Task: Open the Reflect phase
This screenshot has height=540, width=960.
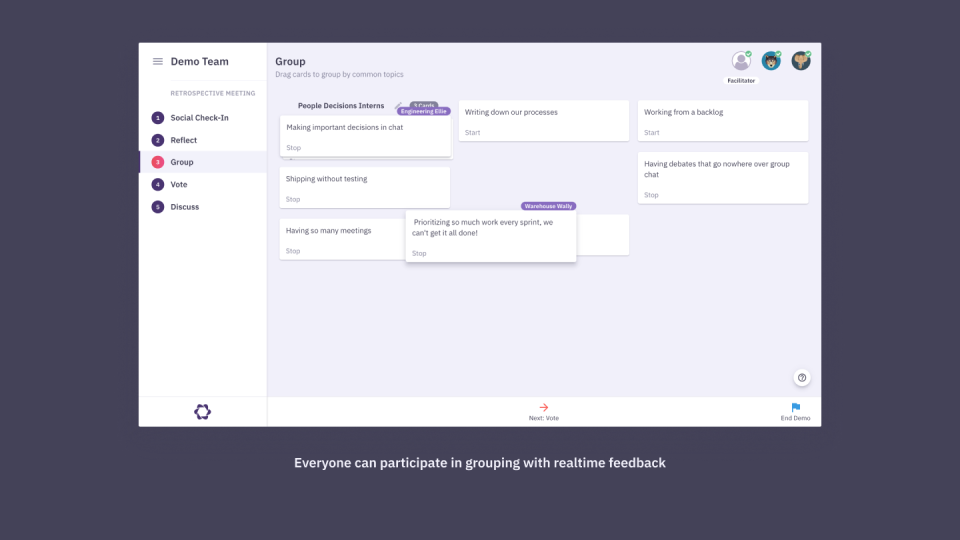Action: tap(183, 140)
